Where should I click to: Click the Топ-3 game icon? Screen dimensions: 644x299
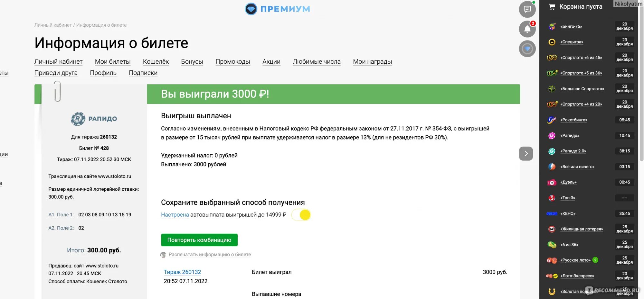tap(552, 198)
